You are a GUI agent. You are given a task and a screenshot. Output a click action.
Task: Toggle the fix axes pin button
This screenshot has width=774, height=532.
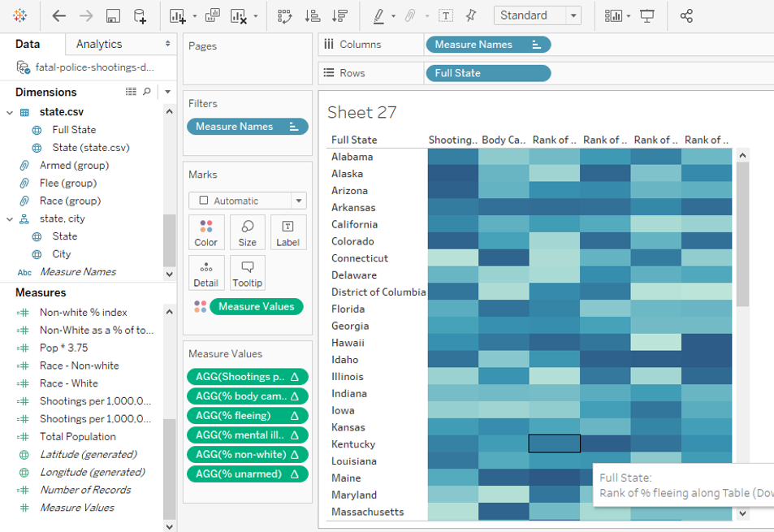[x=471, y=15]
